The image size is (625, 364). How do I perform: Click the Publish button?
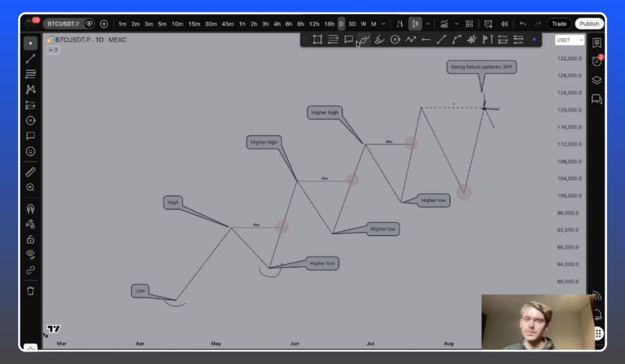pos(589,24)
